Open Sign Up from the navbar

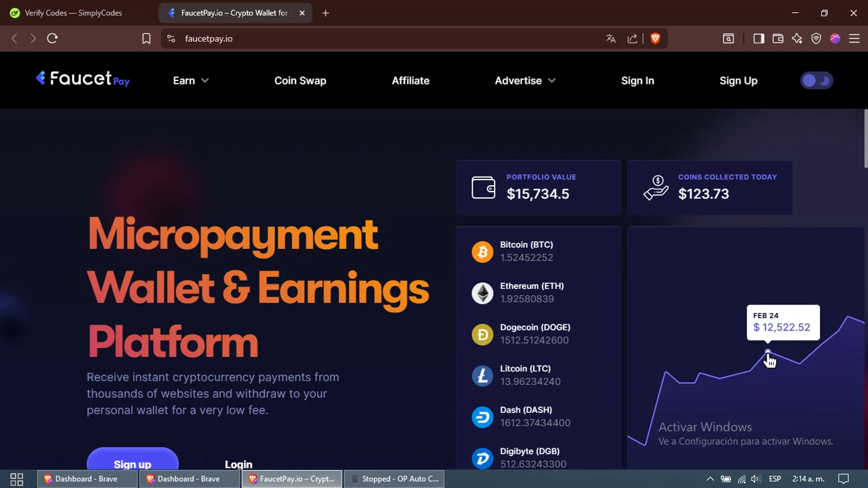(738, 80)
